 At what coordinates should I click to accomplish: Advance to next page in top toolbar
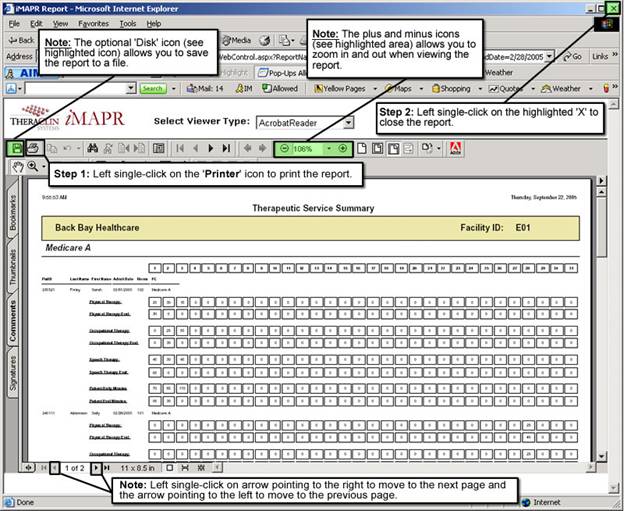coord(211,148)
